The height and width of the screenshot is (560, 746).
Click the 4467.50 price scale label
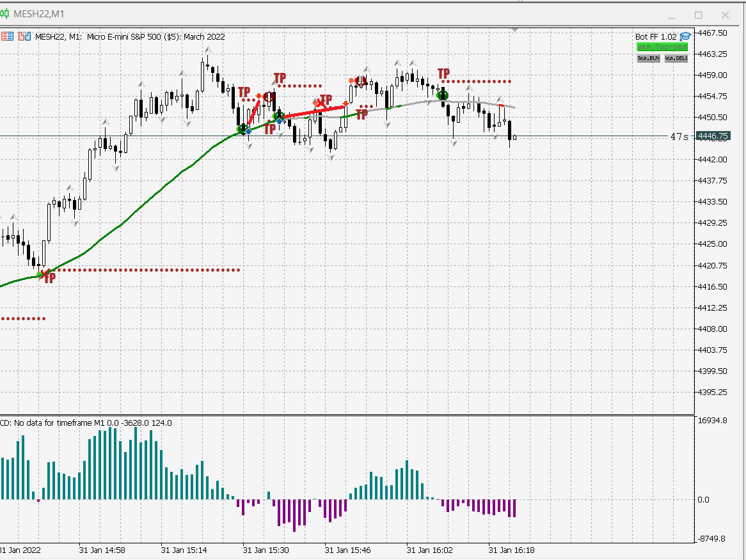click(712, 33)
